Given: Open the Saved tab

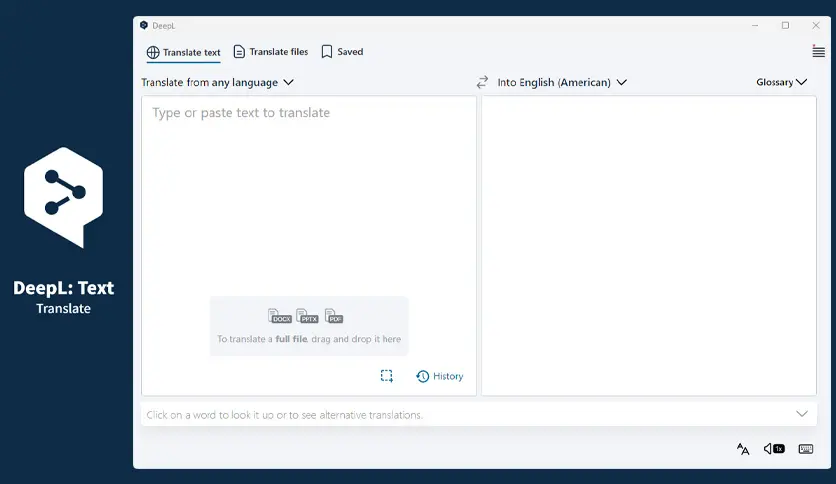Looking at the screenshot, I should tap(342, 52).
